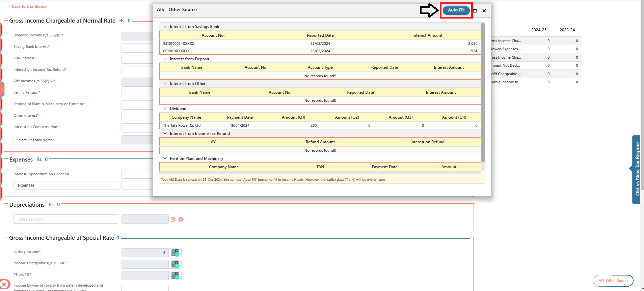Open the AIS-Other Source button
The height and width of the screenshot is (291, 644).
613,281
